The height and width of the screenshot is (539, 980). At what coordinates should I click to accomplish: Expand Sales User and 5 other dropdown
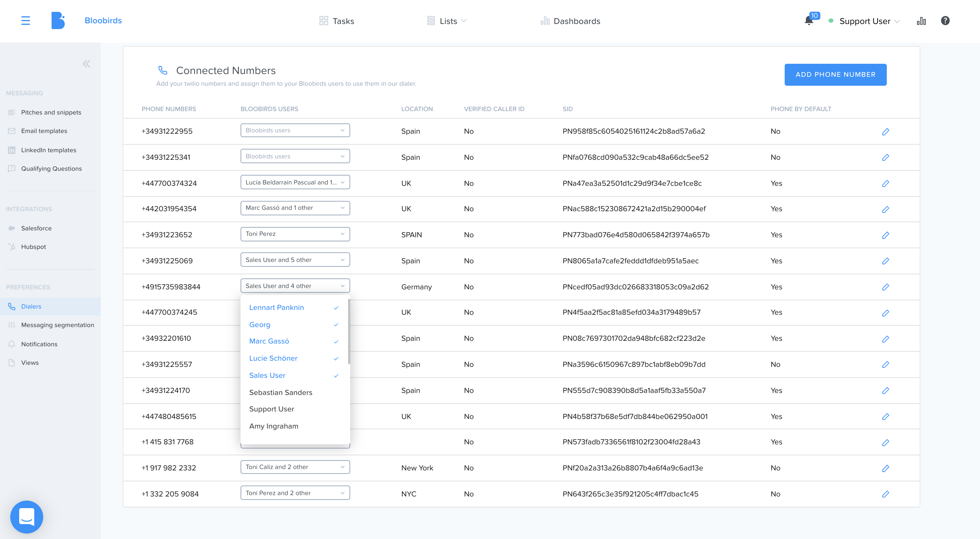click(x=295, y=260)
